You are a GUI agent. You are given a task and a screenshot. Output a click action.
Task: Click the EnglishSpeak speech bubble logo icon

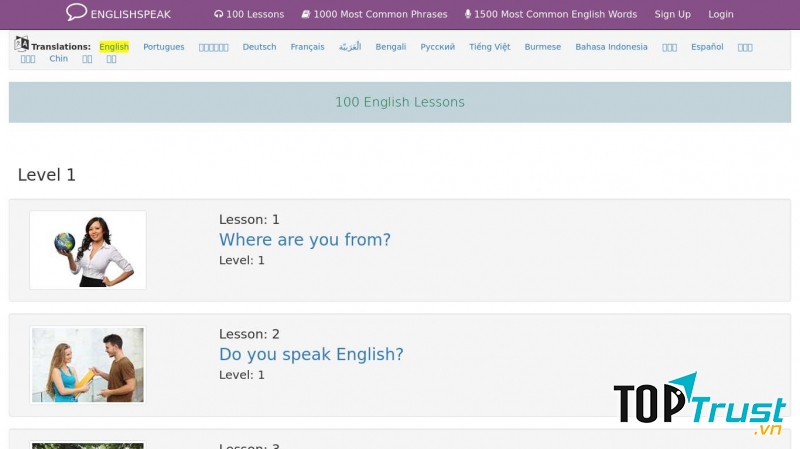[x=77, y=12]
